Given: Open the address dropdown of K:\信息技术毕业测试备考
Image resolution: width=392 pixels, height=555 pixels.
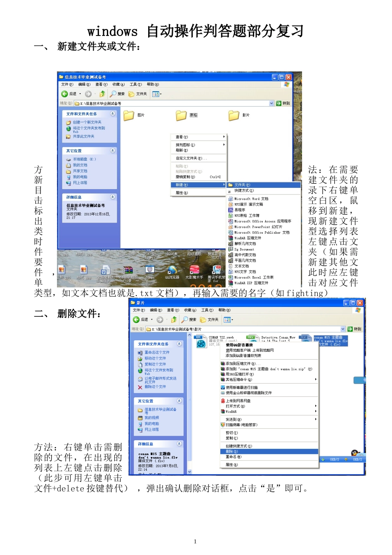Looking at the screenshot, I should click(x=272, y=103).
